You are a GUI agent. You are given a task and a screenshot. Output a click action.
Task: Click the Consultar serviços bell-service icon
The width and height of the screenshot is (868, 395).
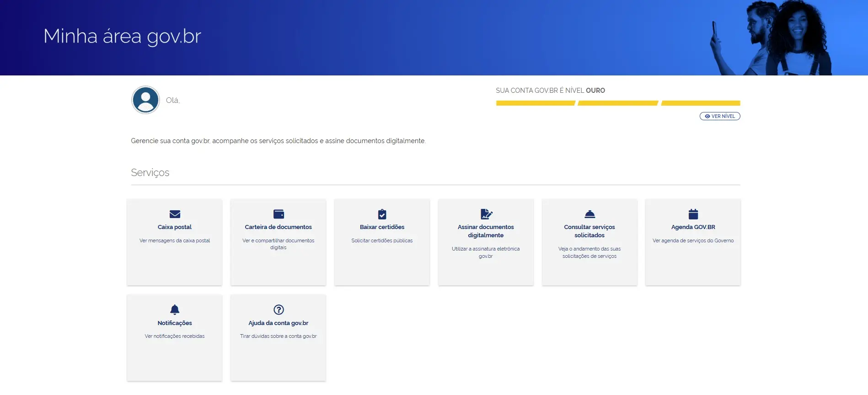point(589,214)
